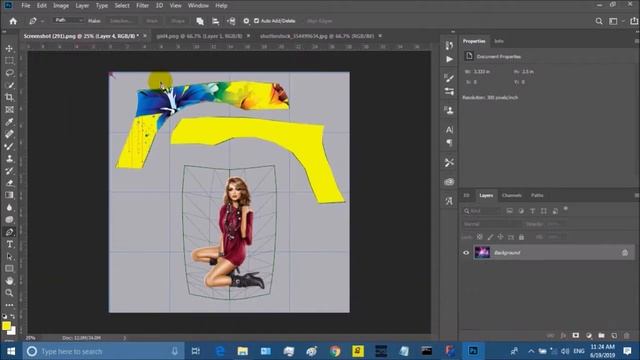Click the Make Shape button
Image resolution: width=640 pixels, height=360 pixels.
point(178,21)
